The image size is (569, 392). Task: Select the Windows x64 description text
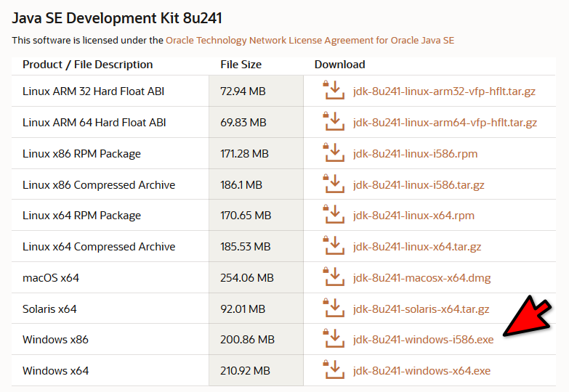55,371
